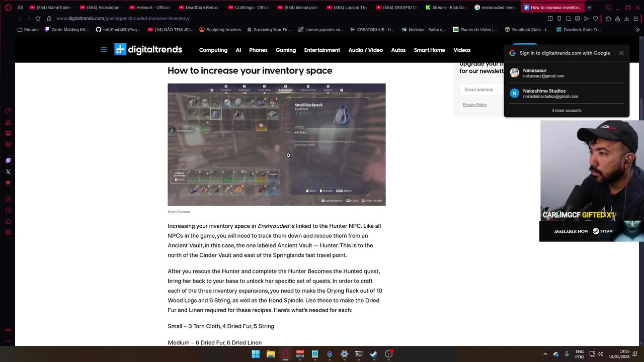Open the Videos menu
644x362 pixels.
point(462,50)
